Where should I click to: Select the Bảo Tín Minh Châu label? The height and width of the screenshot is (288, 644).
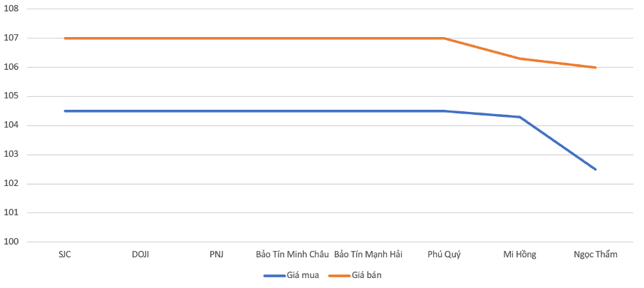292,254
